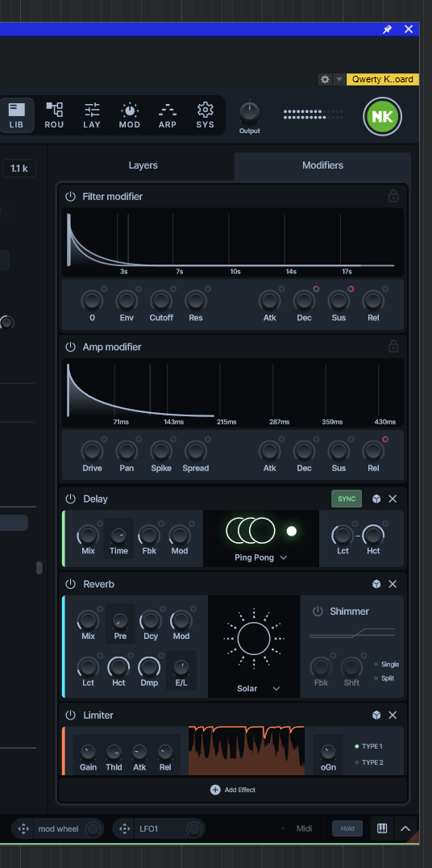Toggle Amp modifier power button
Viewport: 432px width, 868px height.
coord(70,347)
